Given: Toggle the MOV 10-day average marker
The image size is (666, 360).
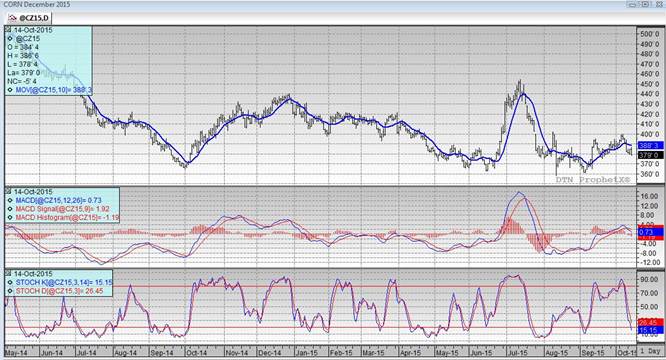Looking at the screenshot, I should (11, 90).
